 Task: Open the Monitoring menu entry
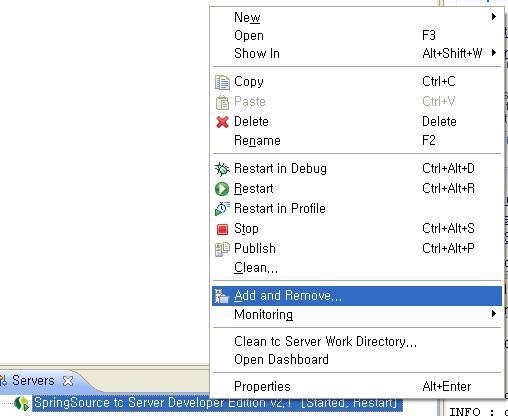357,314
